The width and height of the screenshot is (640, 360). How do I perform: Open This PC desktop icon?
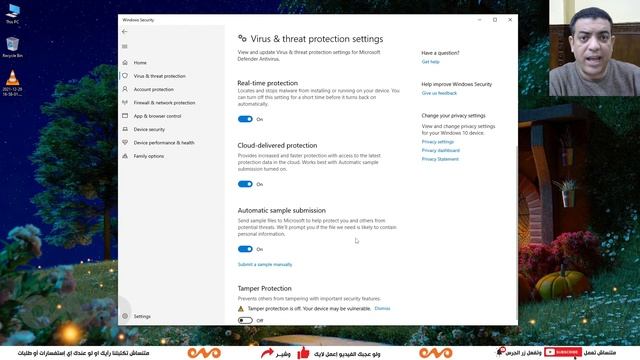click(12, 13)
